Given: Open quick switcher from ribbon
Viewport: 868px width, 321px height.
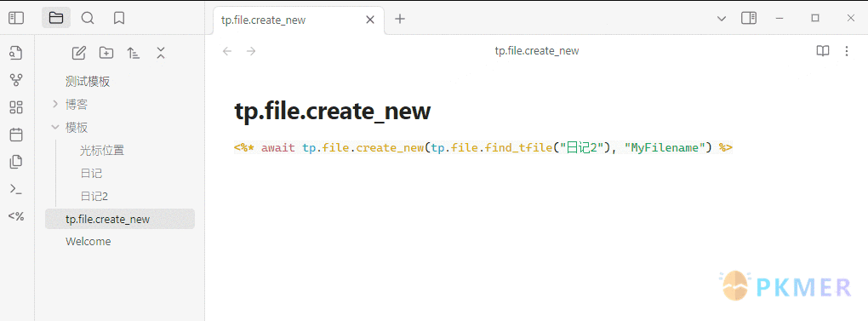Looking at the screenshot, I should click(17, 54).
